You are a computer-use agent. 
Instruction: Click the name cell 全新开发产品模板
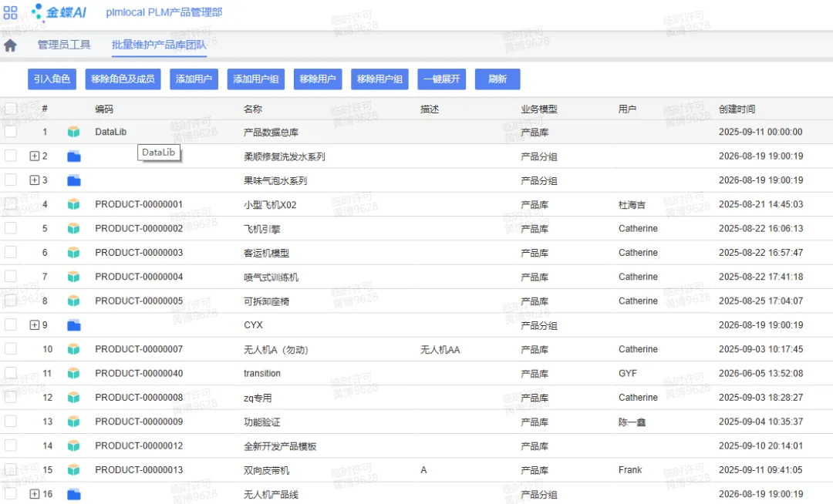[280, 446]
